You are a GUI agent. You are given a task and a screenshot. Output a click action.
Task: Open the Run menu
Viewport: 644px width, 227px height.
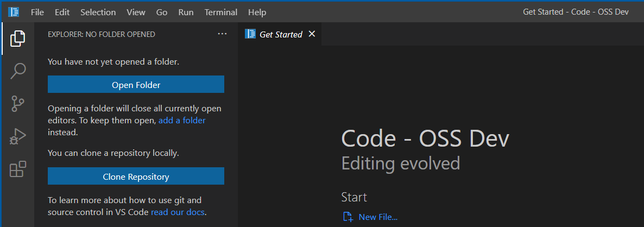(186, 12)
